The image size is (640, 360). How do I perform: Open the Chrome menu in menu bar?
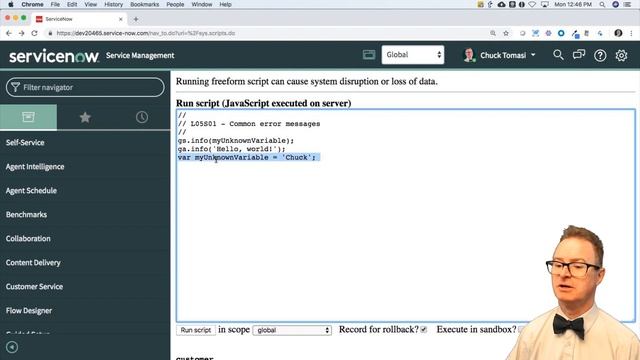click(x=32, y=4)
